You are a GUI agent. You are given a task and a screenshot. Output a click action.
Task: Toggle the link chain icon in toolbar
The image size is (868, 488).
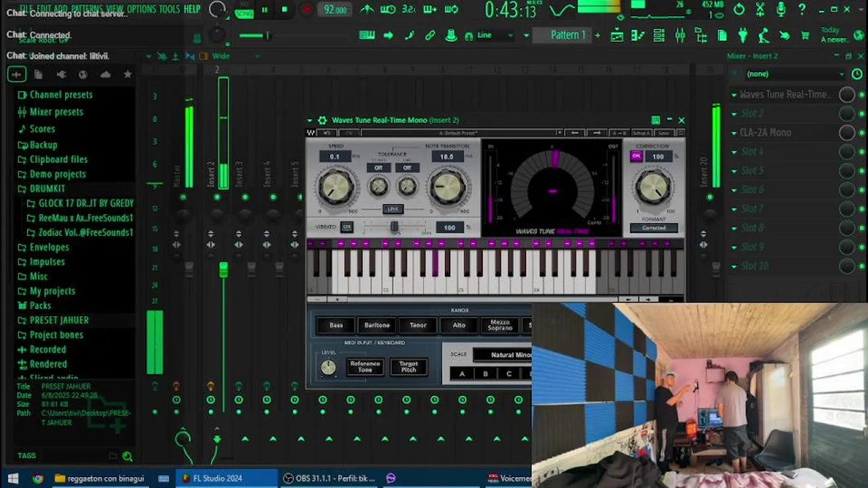430,35
